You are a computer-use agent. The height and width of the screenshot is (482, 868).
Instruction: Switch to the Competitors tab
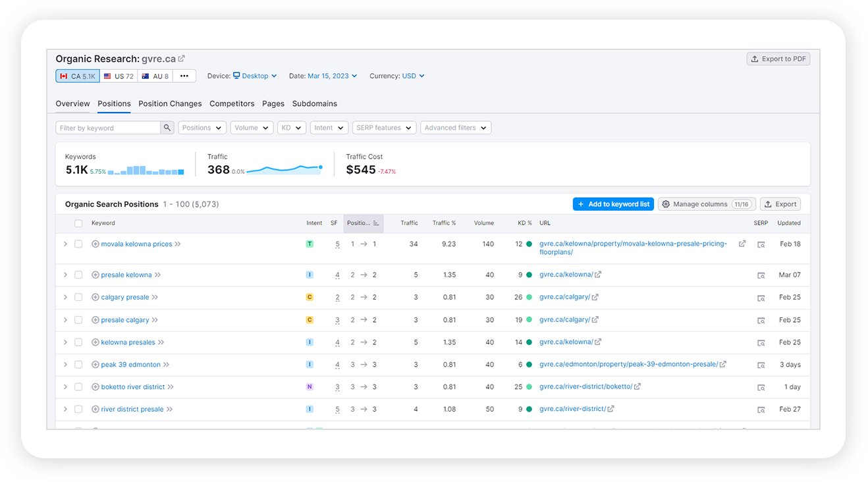[232, 103]
